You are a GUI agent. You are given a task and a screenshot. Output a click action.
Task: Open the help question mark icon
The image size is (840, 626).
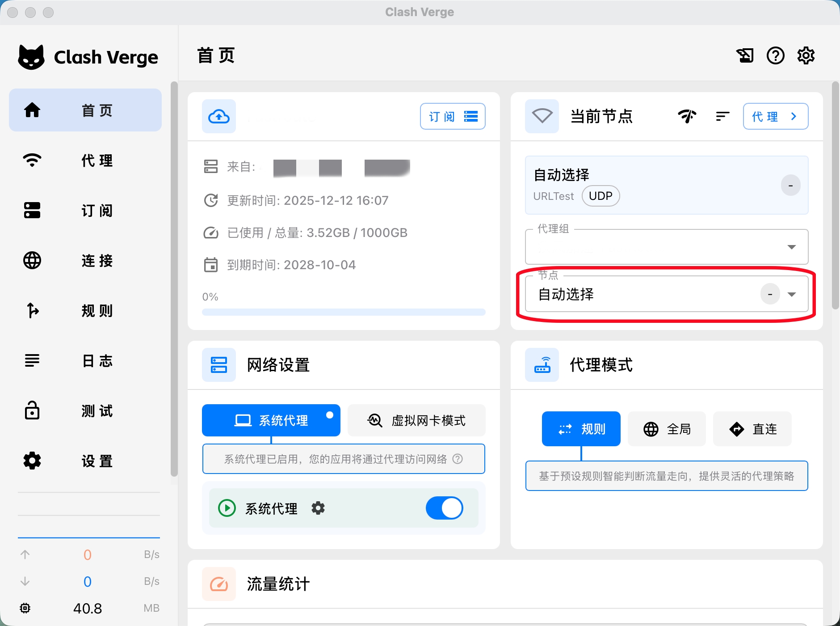[x=775, y=56]
